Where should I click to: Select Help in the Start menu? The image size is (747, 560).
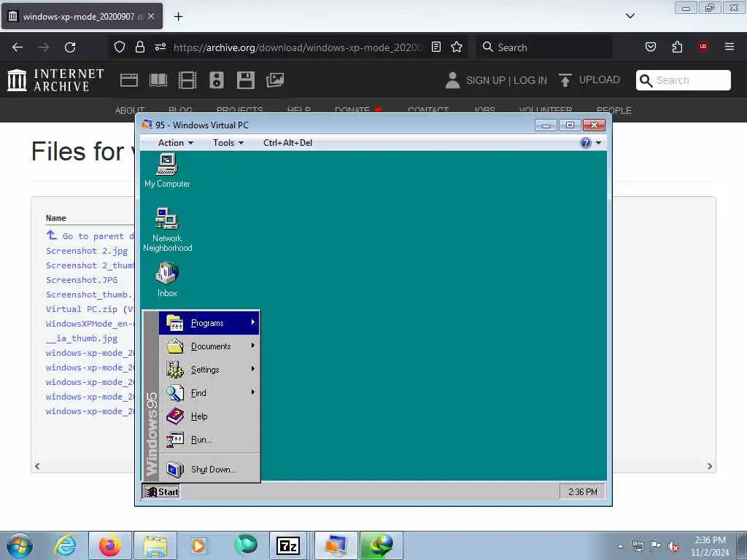coord(209,416)
